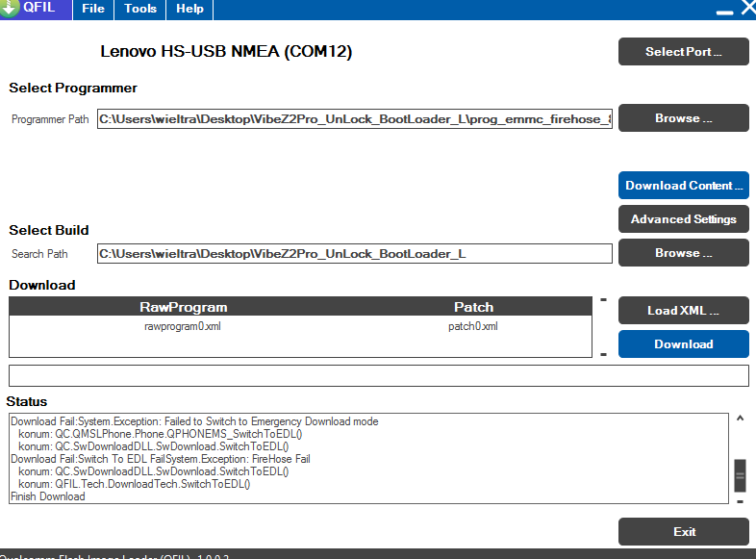The width and height of the screenshot is (756, 559).
Task: Click the Programmer Path input field
Action: click(354, 119)
